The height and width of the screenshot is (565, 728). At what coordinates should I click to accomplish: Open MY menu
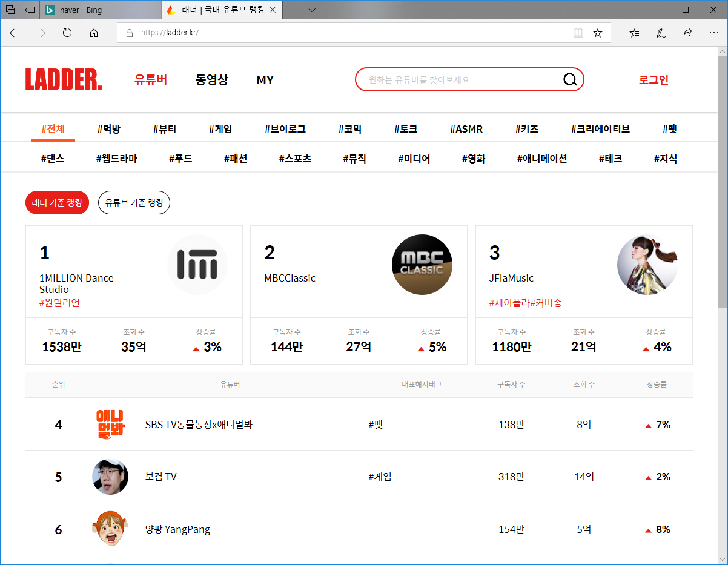coord(265,80)
